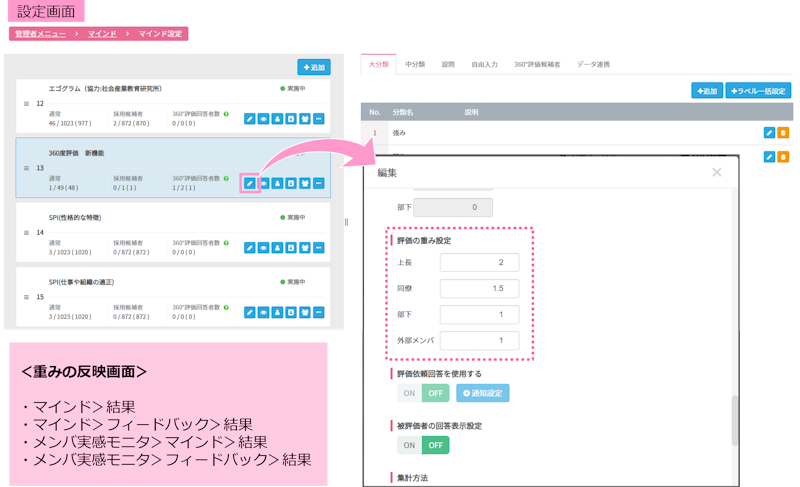The height and width of the screenshot is (487, 800).
Task: Grab the drag handle of row 12
Action: pos(26,104)
